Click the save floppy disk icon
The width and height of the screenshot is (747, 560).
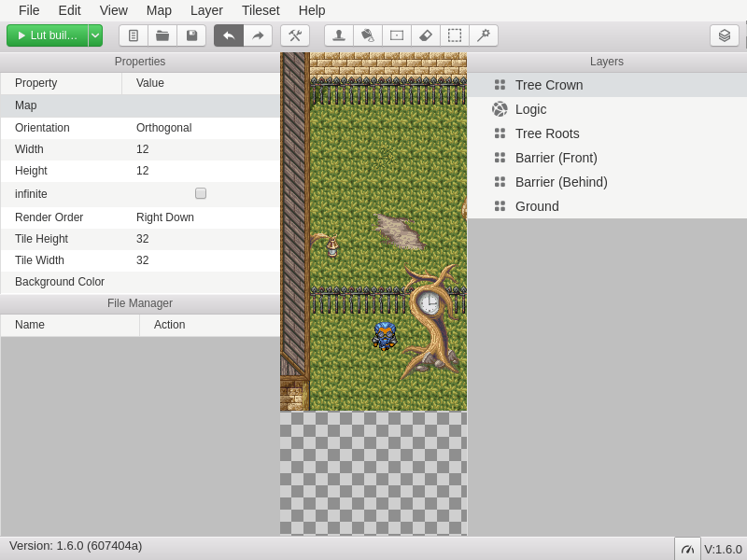(191, 35)
